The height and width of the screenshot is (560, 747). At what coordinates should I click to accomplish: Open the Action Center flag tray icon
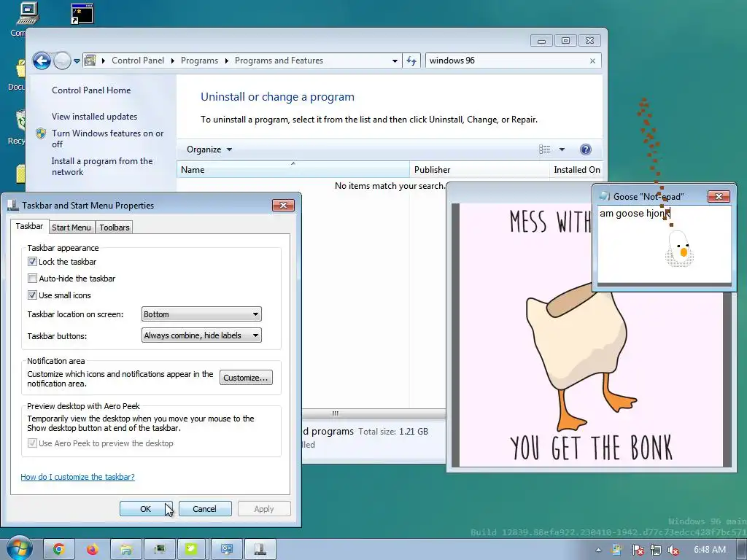[x=638, y=550]
